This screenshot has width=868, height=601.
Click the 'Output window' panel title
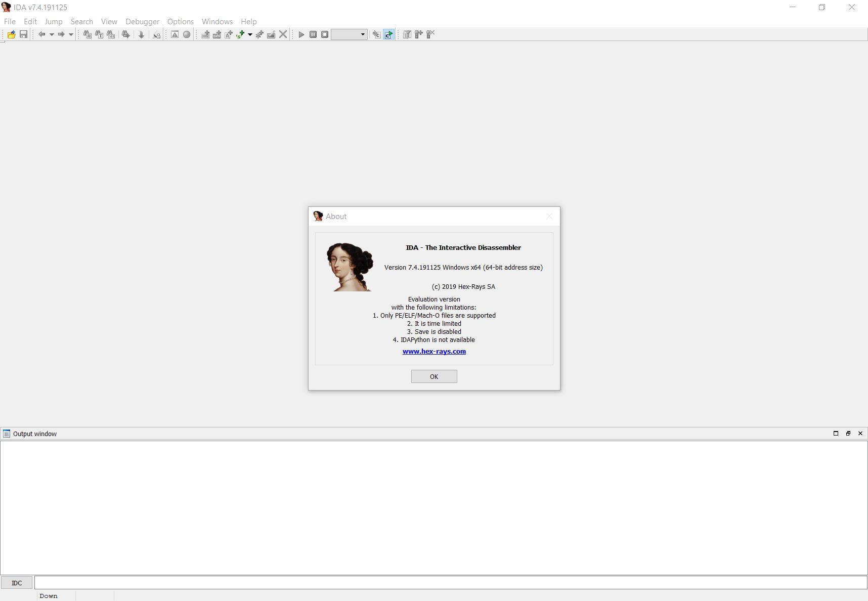tap(35, 434)
